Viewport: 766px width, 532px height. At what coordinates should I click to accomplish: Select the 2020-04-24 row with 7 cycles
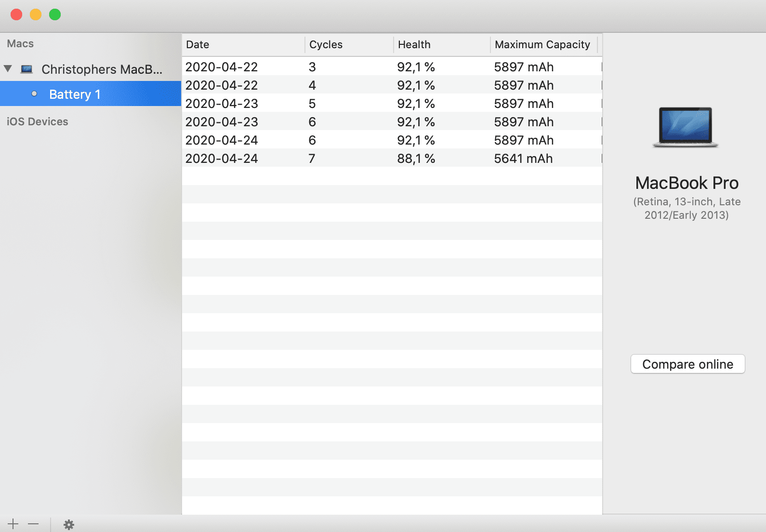click(x=392, y=158)
